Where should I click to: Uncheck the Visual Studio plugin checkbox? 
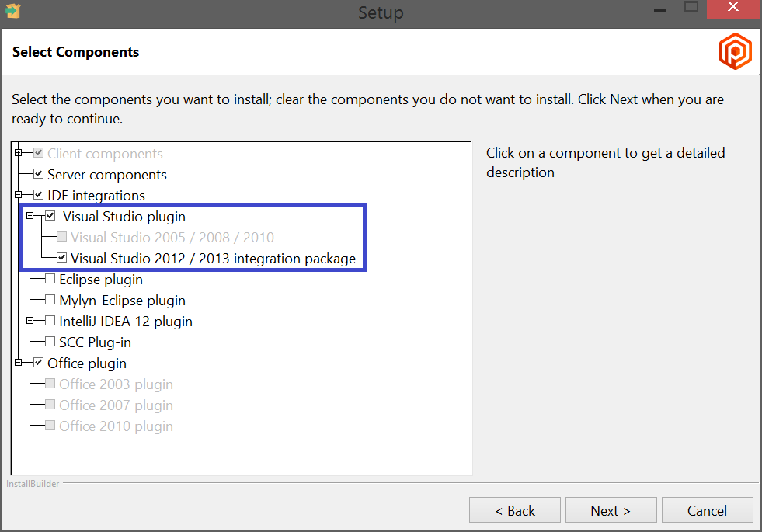click(x=50, y=215)
